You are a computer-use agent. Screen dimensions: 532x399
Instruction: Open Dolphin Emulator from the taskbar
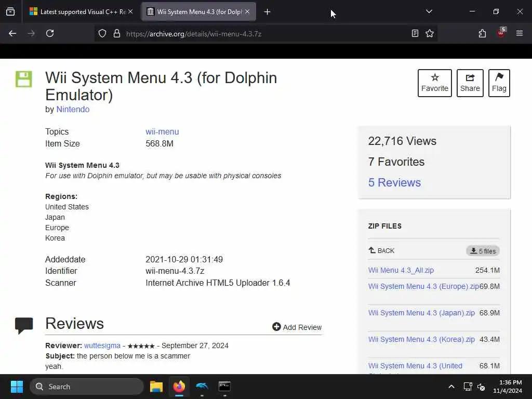[202, 387]
